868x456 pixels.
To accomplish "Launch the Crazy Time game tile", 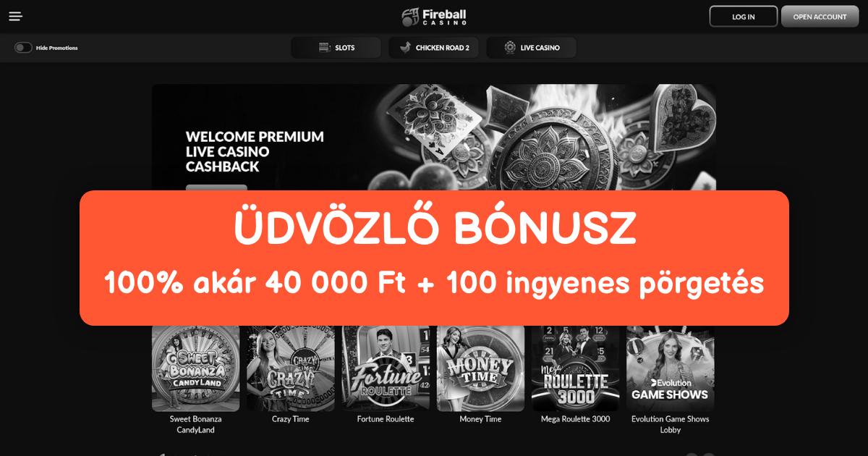I will click(291, 368).
